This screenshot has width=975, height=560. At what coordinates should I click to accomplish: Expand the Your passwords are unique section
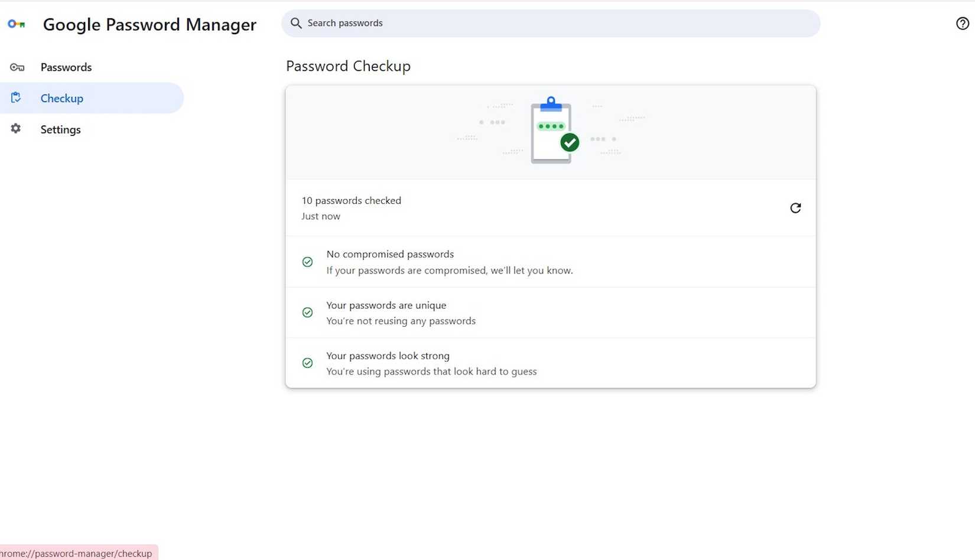[x=550, y=312]
